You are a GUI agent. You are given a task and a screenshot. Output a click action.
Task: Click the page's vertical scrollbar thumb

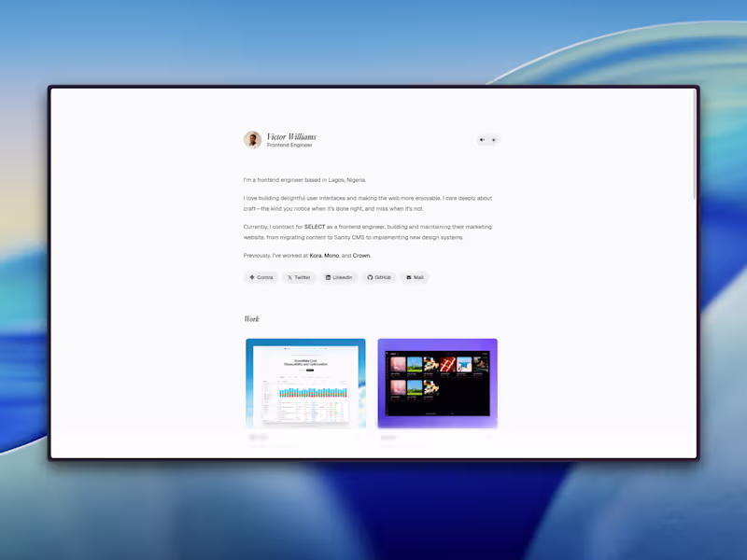coord(695,146)
